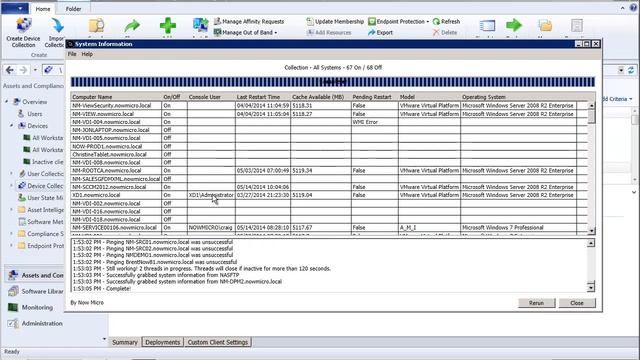Viewport: 640px width, 360px height.
Task: Sort by Cache Available (MB) header
Action: pyautogui.click(x=320, y=97)
